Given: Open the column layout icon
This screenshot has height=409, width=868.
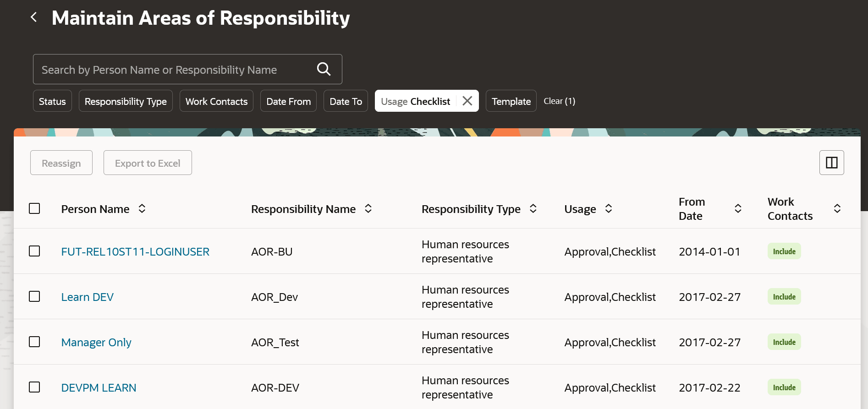Looking at the screenshot, I should [x=831, y=163].
